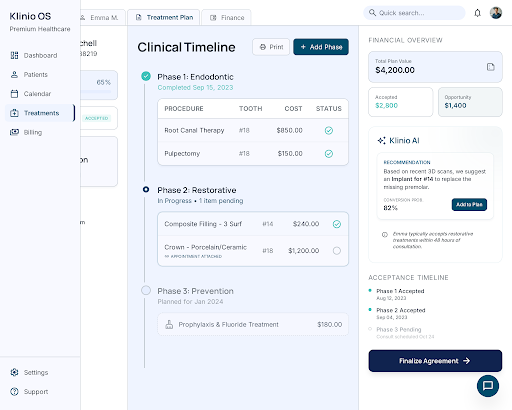Select the Accepted $2,800 card

click(401, 102)
